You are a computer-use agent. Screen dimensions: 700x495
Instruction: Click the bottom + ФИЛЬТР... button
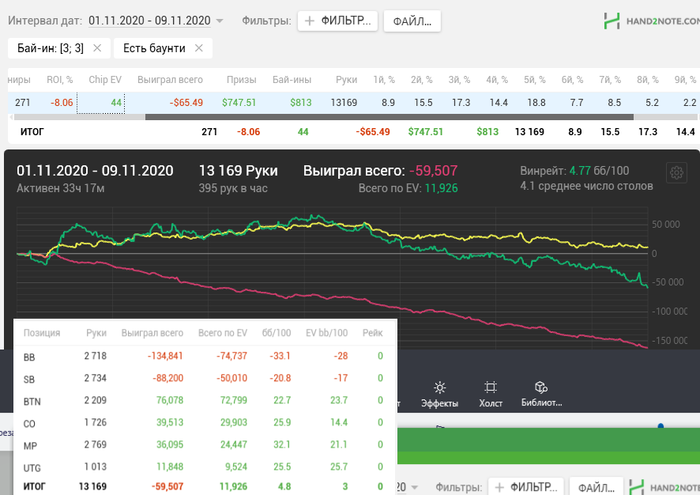click(x=526, y=487)
